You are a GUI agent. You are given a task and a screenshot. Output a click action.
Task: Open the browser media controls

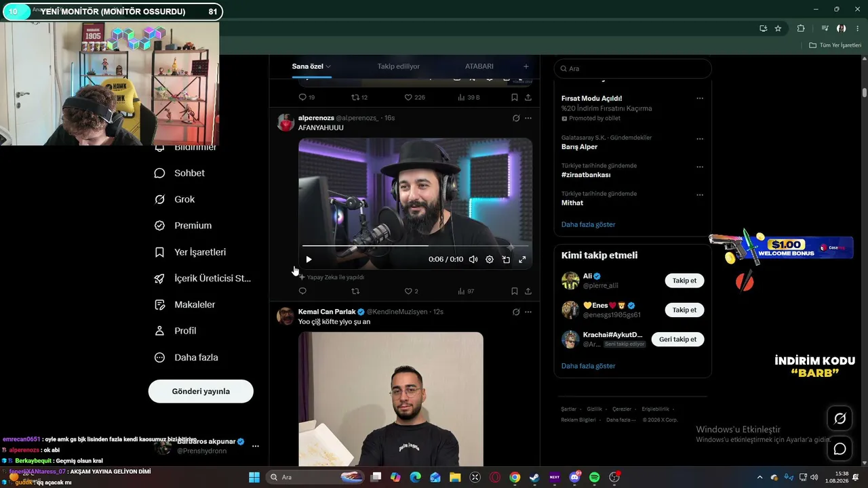pyautogui.click(x=825, y=28)
